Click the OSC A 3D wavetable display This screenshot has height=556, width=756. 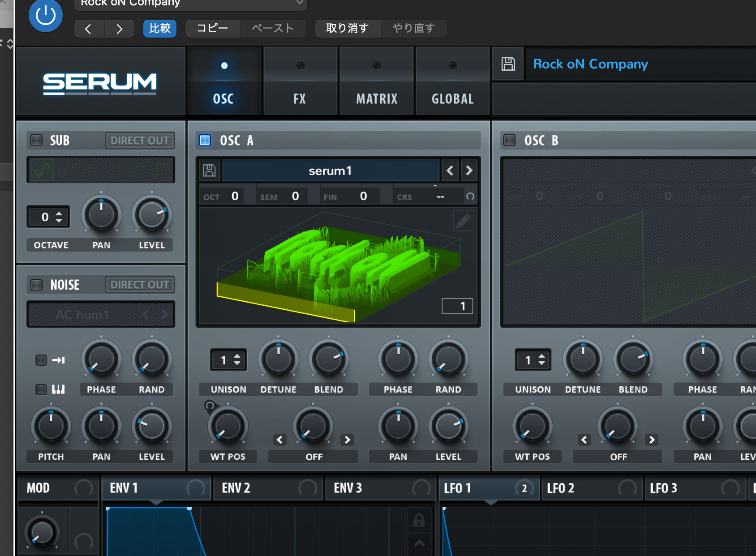tap(339, 265)
